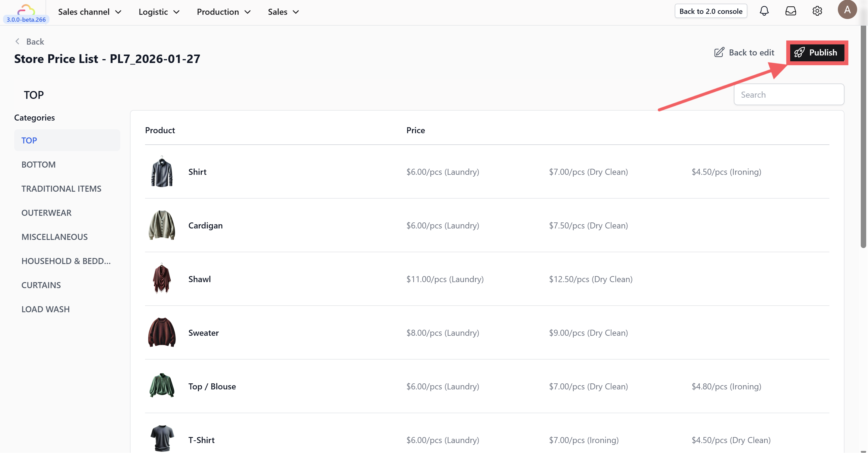Open the inbox tray icon
868x453 pixels.
(791, 11)
